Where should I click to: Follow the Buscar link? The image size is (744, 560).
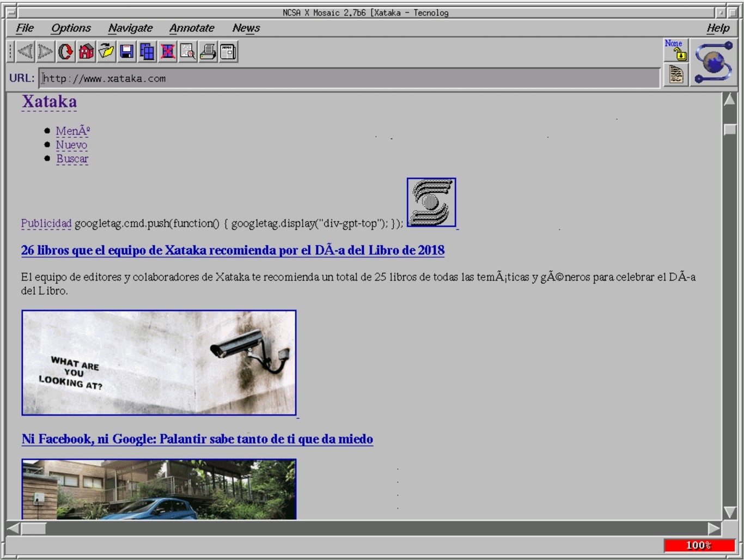click(x=72, y=159)
